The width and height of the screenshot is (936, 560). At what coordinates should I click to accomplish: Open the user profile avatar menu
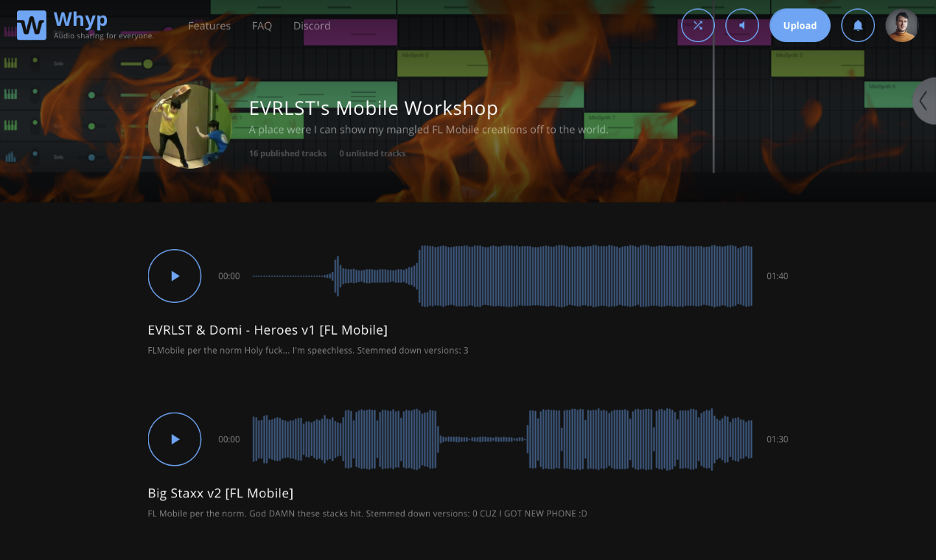[x=901, y=26]
